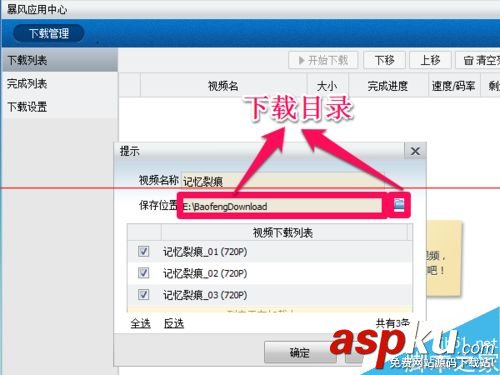Confirm with 确定 button
Viewport: 500px width, 375px height.
pyautogui.click(x=300, y=352)
